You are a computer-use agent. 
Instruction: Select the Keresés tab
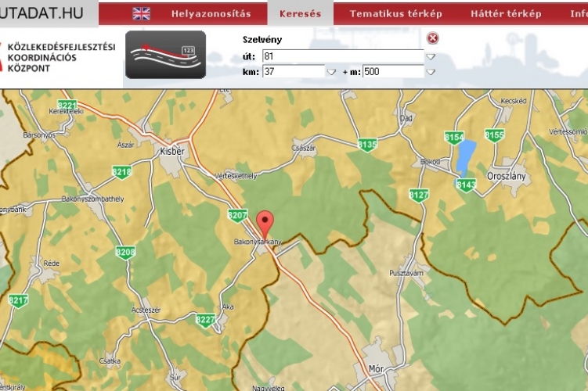click(300, 13)
